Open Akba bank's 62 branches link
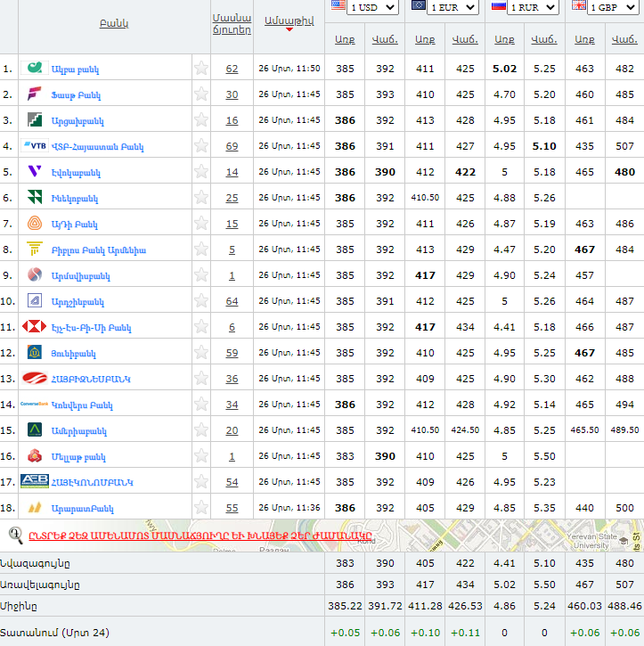The width and height of the screenshot is (644, 646). point(232,69)
